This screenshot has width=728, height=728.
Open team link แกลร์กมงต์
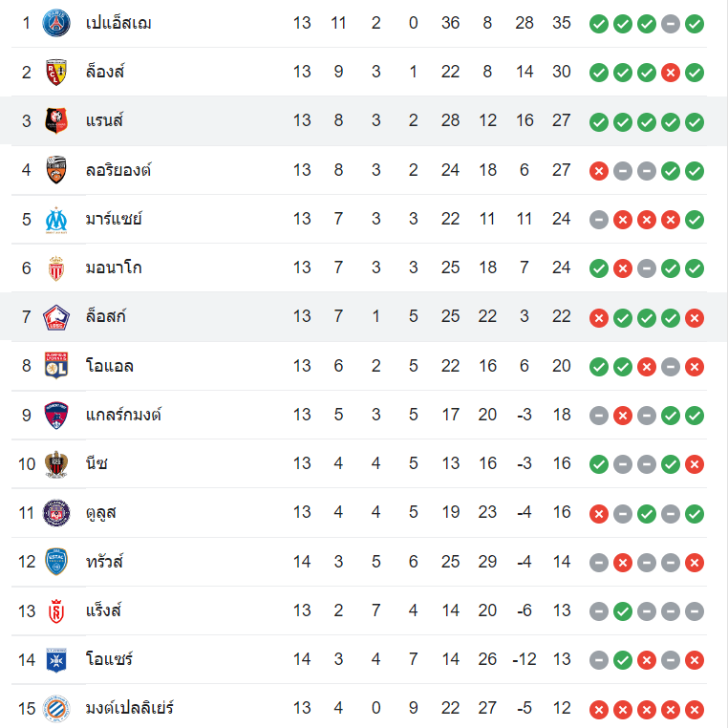(x=123, y=415)
